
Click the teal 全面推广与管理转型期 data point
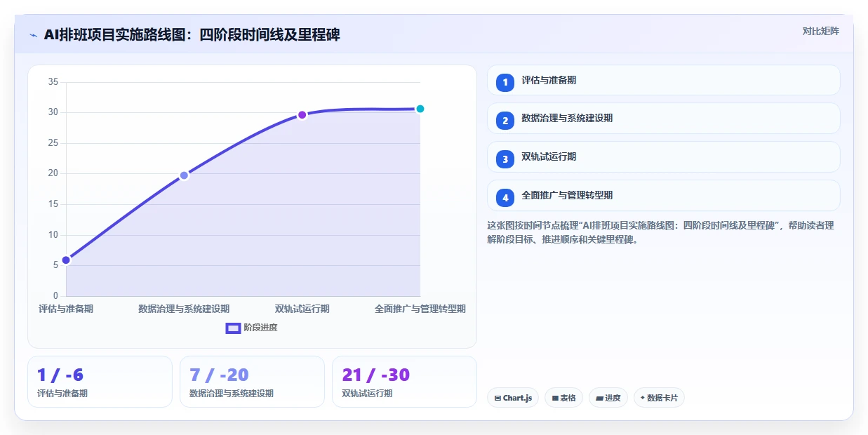click(x=420, y=109)
